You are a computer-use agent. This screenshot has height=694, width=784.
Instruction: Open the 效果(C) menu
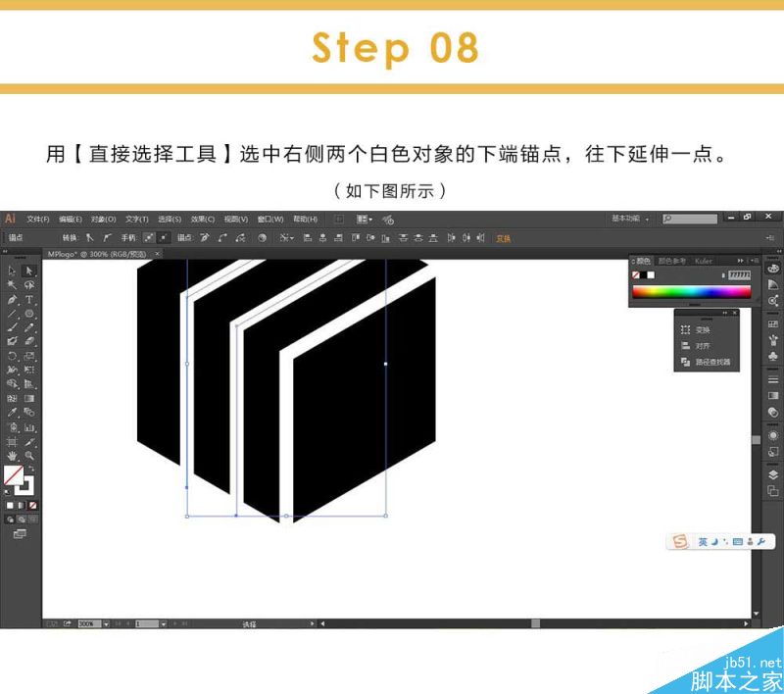pos(202,219)
